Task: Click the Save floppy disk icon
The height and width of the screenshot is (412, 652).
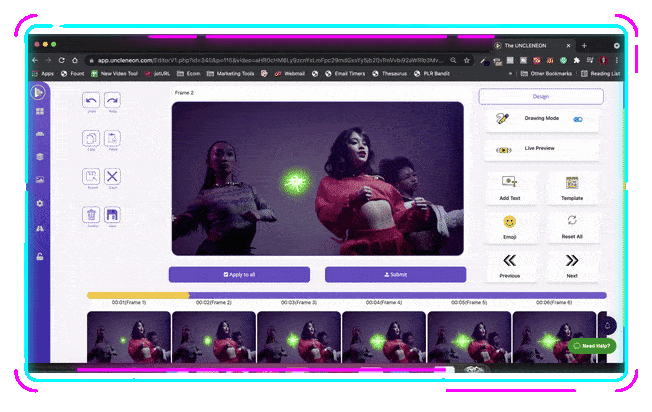Action: pos(112,215)
